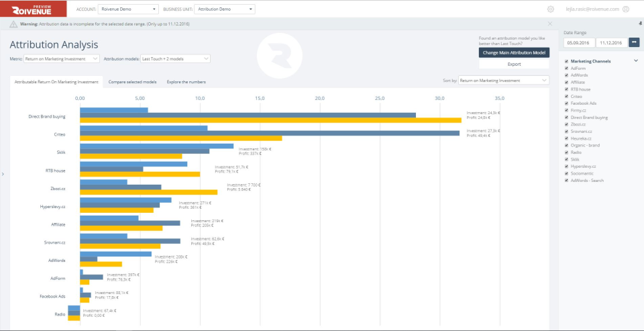
Task: Click the left sidebar expand arrow
Action: pos(3,175)
